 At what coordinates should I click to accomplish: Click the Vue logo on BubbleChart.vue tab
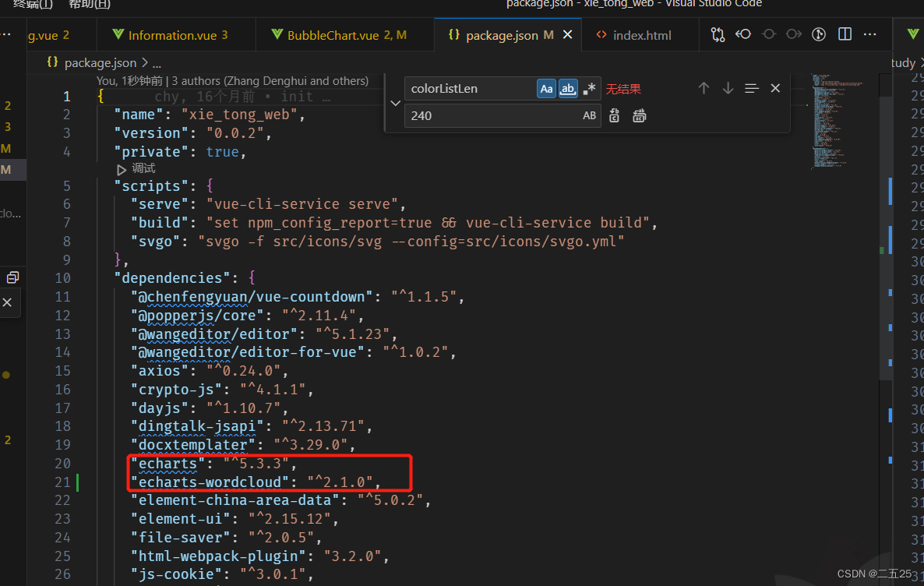click(x=277, y=34)
